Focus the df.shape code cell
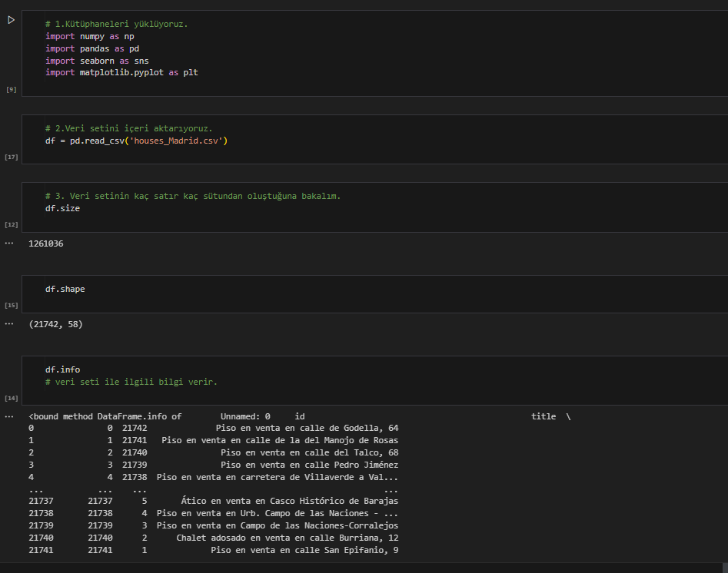The image size is (728, 573). 65,289
